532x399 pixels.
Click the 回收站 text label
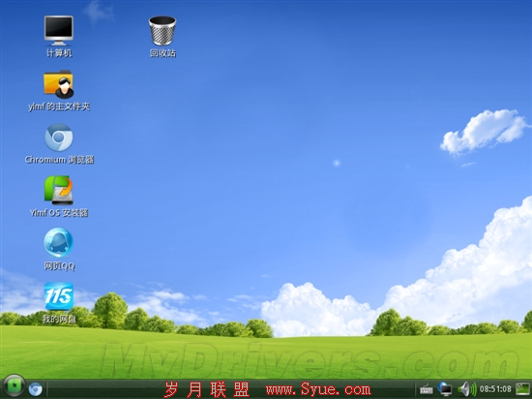pos(163,53)
